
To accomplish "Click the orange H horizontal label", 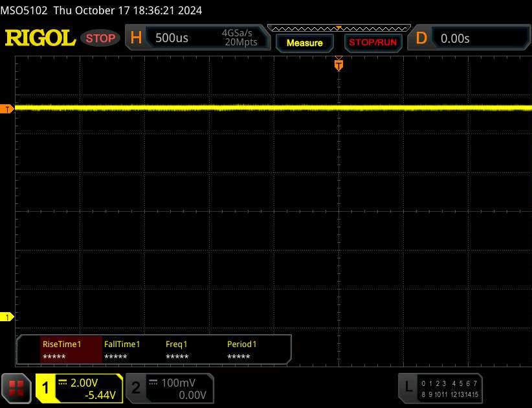I will 136,38.
